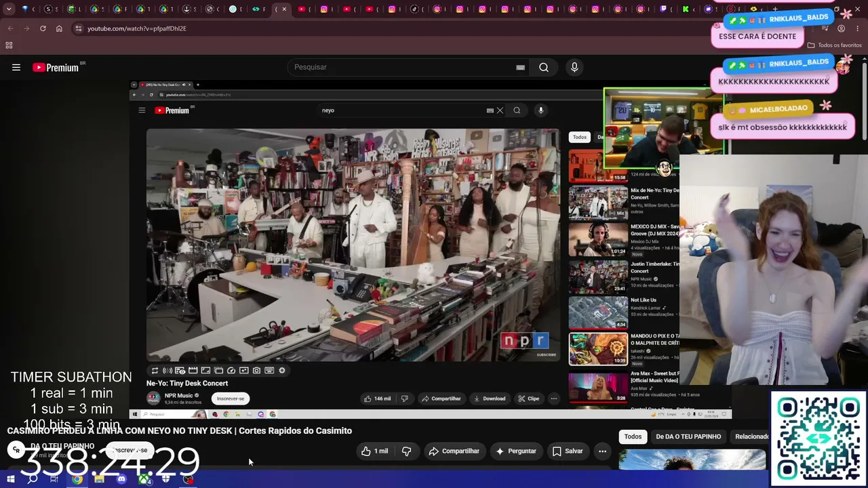The width and height of the screenshot is (868, 488).
Task: Open NPR Music channel avatar
Action: point(153,398)
